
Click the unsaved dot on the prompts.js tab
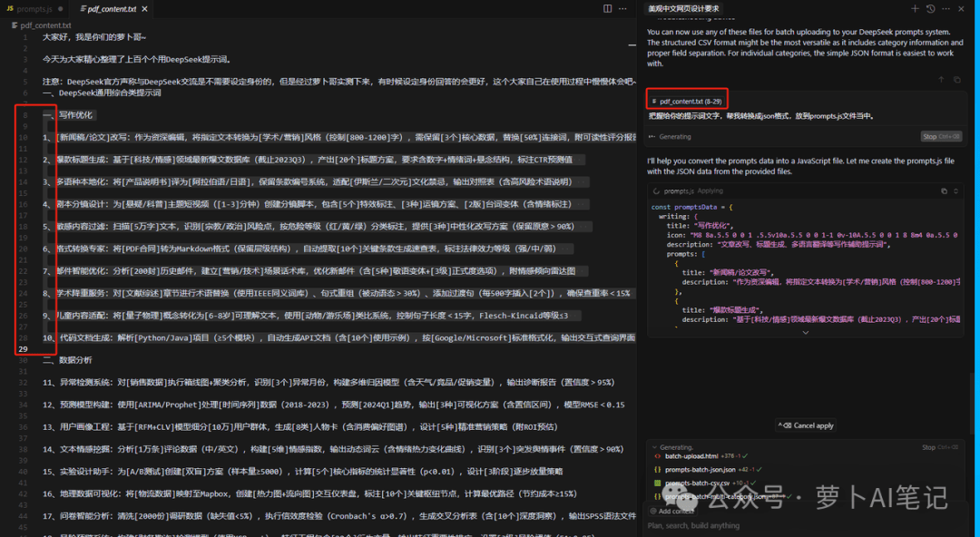pyautogui.click(x=60, y=9)
